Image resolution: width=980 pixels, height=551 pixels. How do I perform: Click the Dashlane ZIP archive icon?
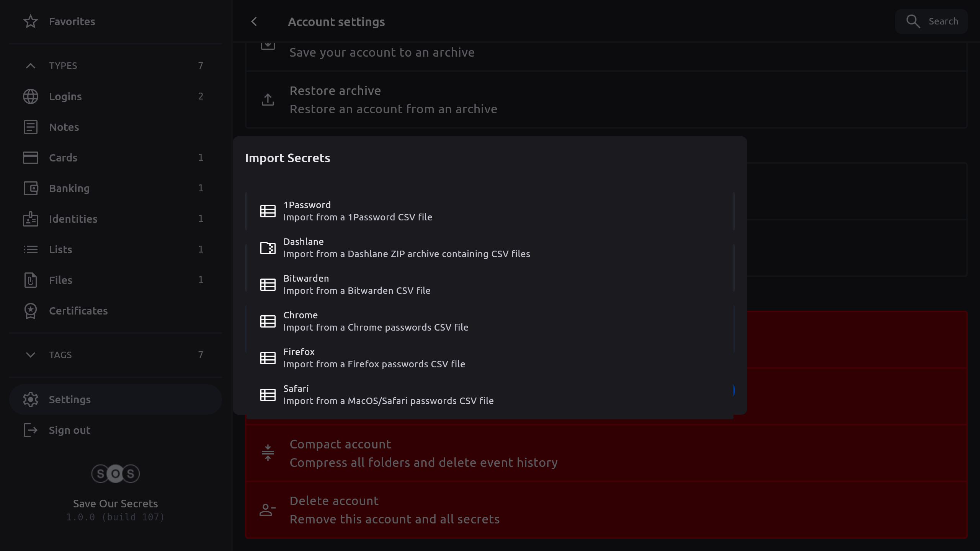pyautogui.click(x=268, y=248)
